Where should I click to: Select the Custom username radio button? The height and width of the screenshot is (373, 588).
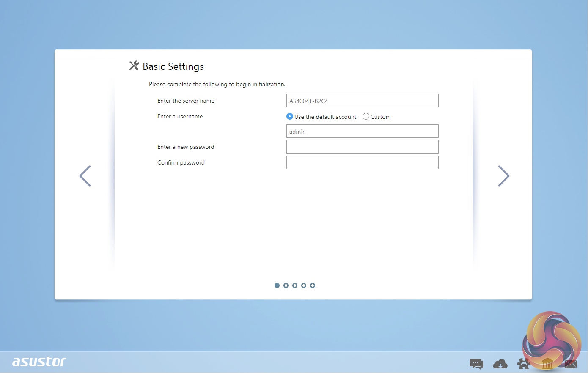coord(366,116)
